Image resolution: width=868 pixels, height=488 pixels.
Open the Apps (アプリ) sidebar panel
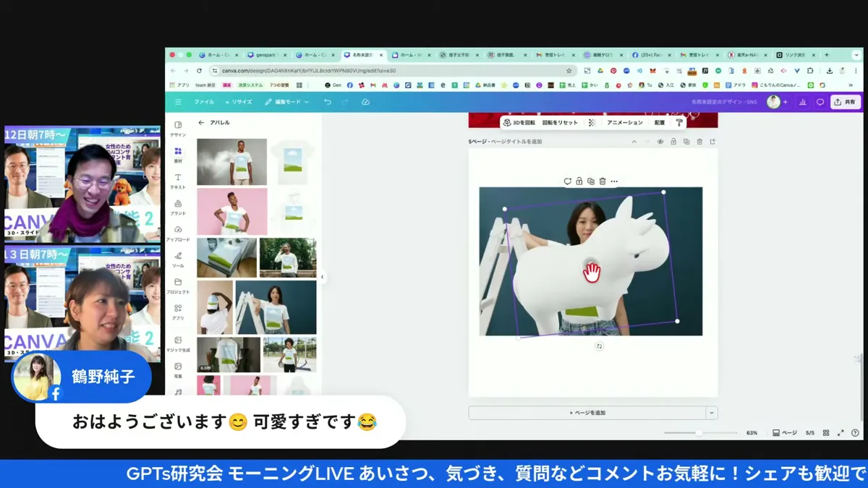(x=178, y=312)
